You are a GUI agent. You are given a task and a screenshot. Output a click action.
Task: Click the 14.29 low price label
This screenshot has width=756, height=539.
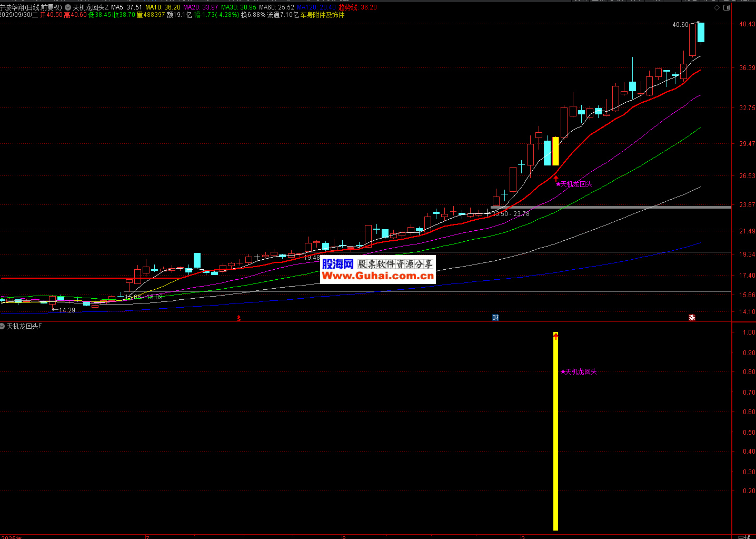(67, 310)
